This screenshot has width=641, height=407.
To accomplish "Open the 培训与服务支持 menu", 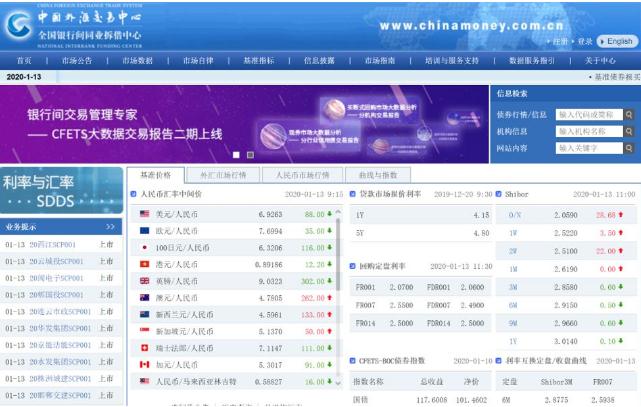I will tap(452, 60).
